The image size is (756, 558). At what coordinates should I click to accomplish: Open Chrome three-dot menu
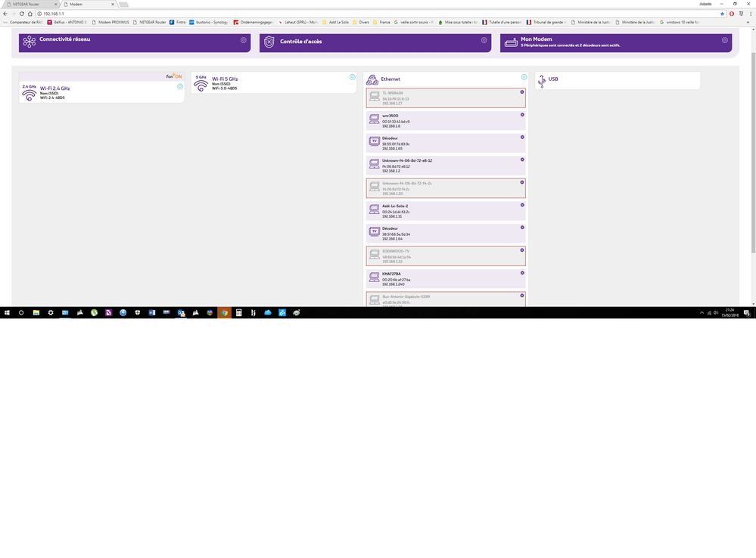[751, 14]
